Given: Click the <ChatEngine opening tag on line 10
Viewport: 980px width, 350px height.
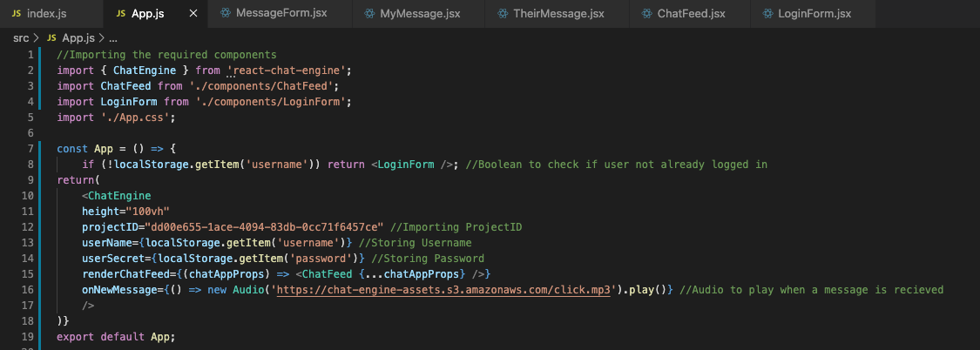Looking at the screenshot, I should [116, 196].
